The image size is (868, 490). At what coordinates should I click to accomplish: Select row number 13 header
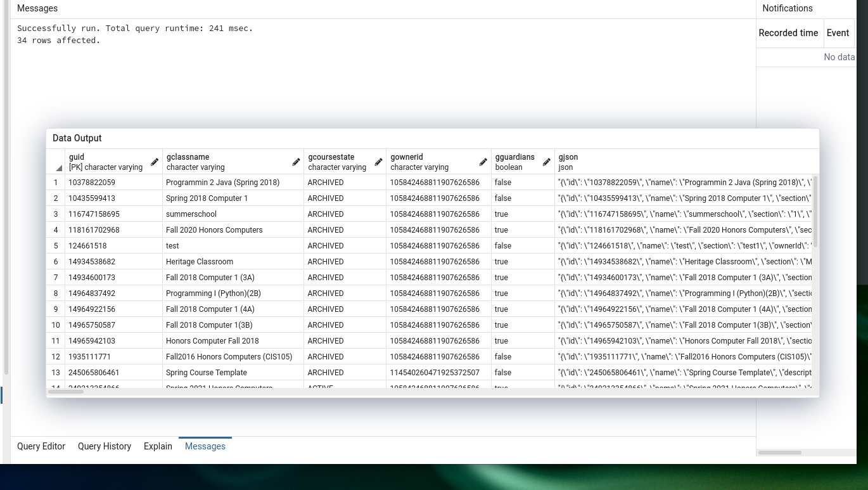coord(56,373)
